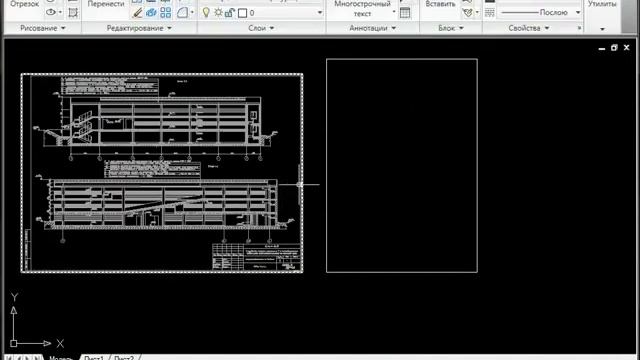Click the block attribute editor icon
Image resolution: width=640 pixels, height=360 pixels.
(468, 13)
